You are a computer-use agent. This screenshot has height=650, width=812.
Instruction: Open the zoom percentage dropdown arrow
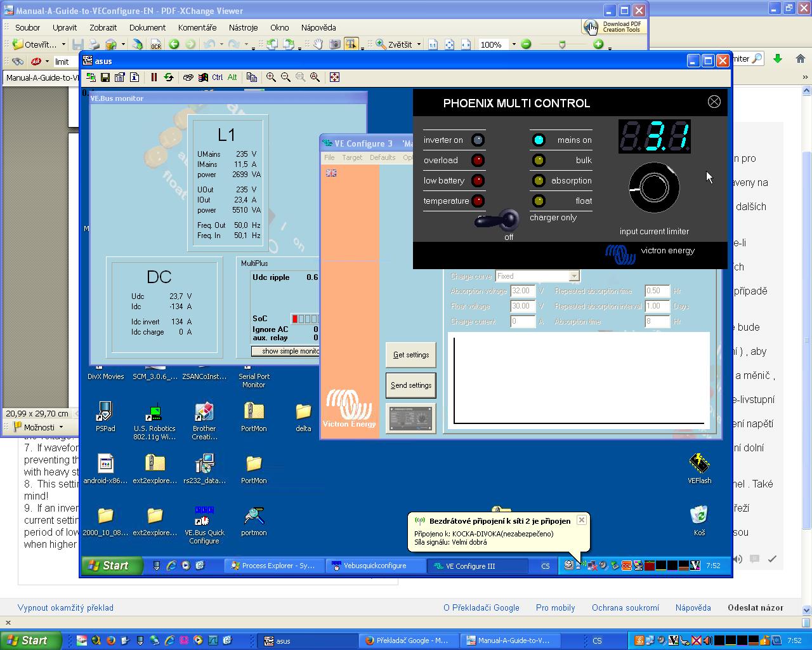(x=513, y=44)
